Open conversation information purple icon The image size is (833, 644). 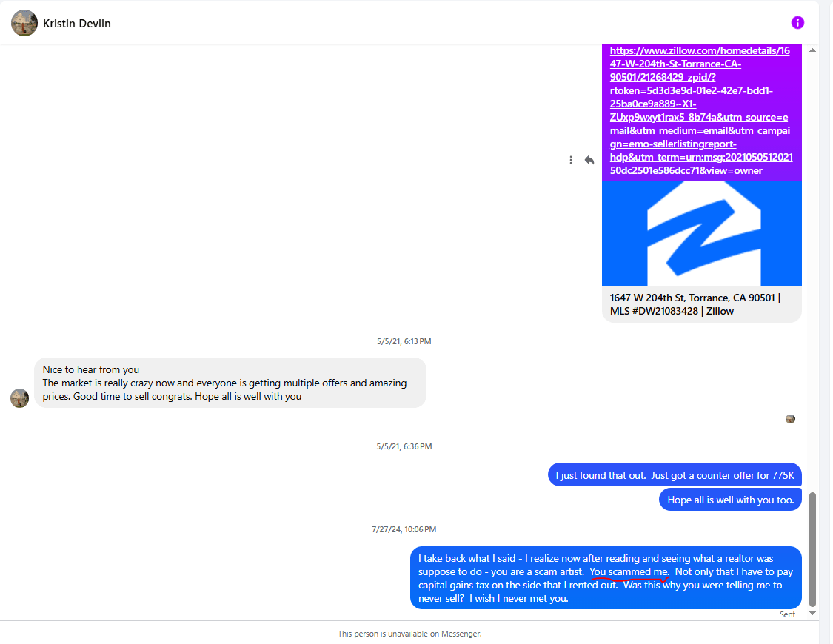coord(797,23)
